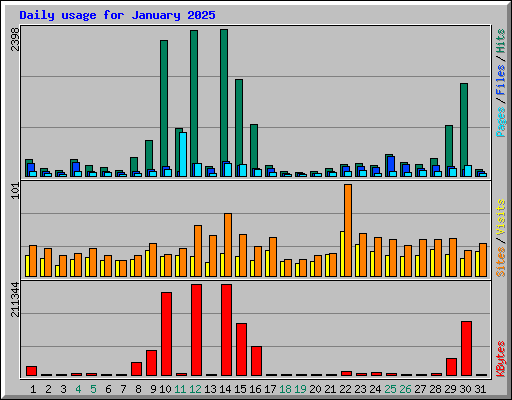Click the tallest orange bar on day 22
Screen dimensions: 512x400
tap(348, 230)
